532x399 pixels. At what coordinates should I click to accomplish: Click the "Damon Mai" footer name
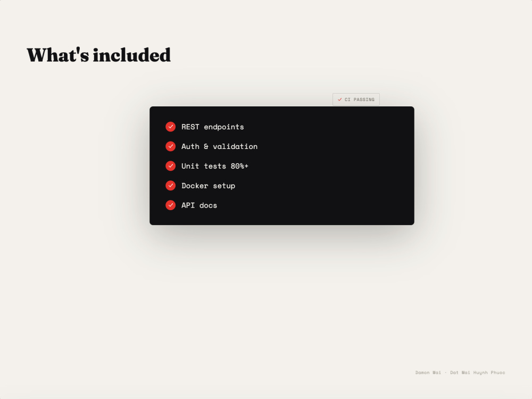click(x=428, y=372)
